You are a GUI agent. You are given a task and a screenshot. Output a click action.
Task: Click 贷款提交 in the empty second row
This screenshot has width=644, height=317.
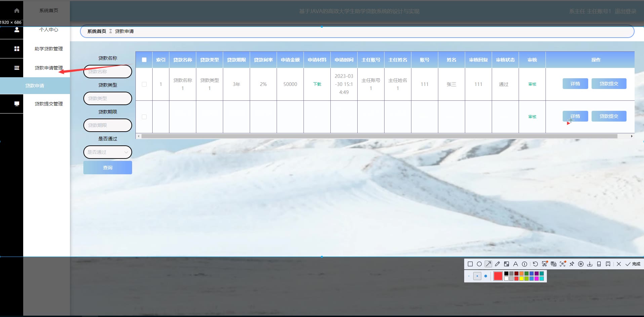click(x=609, y=116)
